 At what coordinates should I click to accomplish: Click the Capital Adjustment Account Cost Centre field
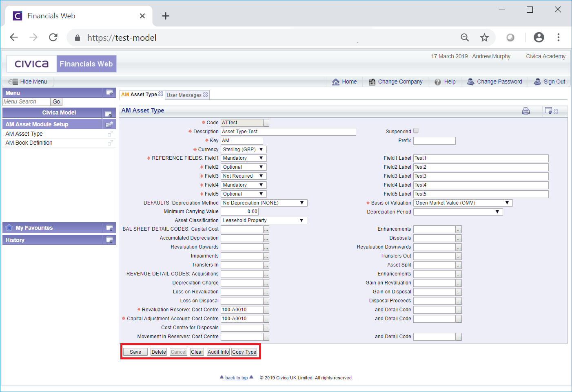pyautogui.click(x=242, y=319)
